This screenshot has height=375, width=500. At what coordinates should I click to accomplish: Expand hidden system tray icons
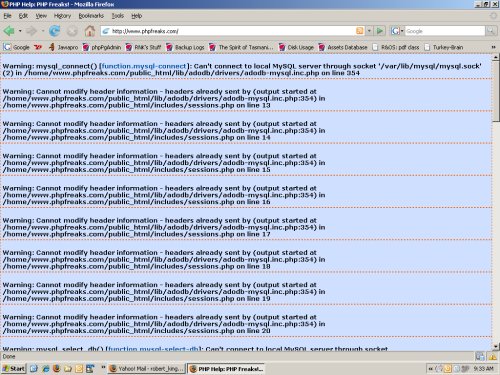(430, 369)
